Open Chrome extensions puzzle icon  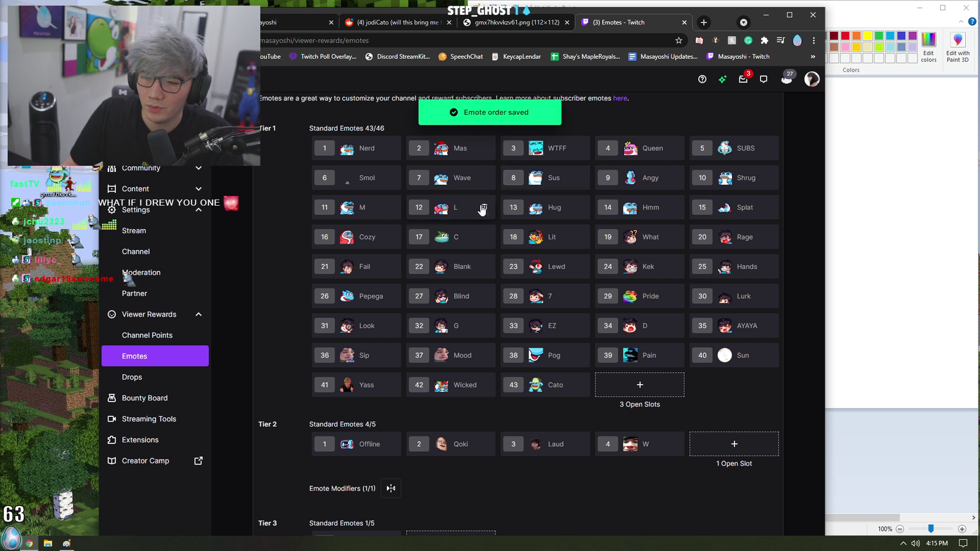coord(764,40)
